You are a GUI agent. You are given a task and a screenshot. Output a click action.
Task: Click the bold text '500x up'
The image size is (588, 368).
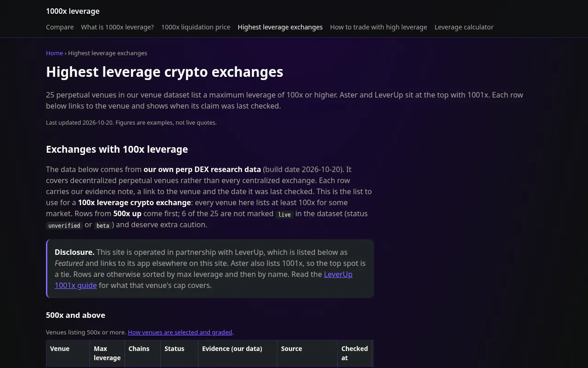pos(127,213)
